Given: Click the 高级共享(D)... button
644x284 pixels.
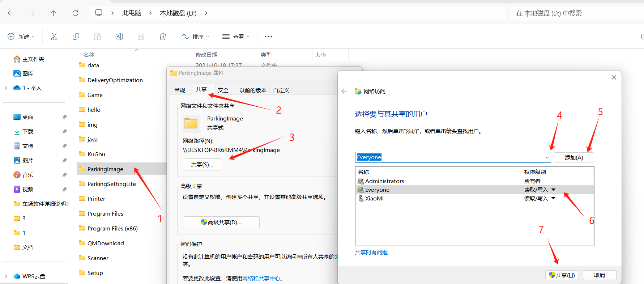Looking at the screenshot, I should [x=221, y=222].
